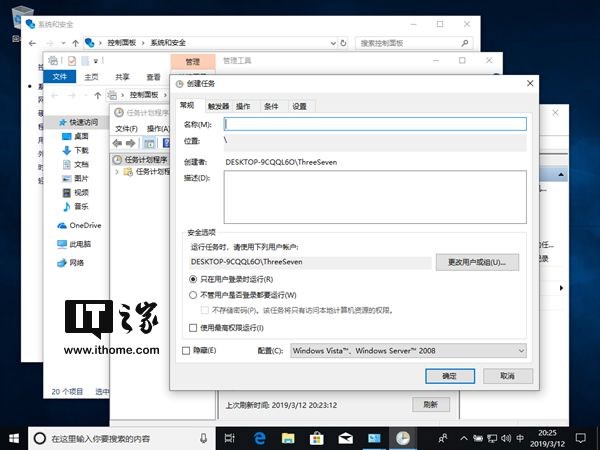The width and height of the screenshot is (600, 450).
Task: Switch to the 操作 tab in the dialog
Action: (x=243, y=106)
